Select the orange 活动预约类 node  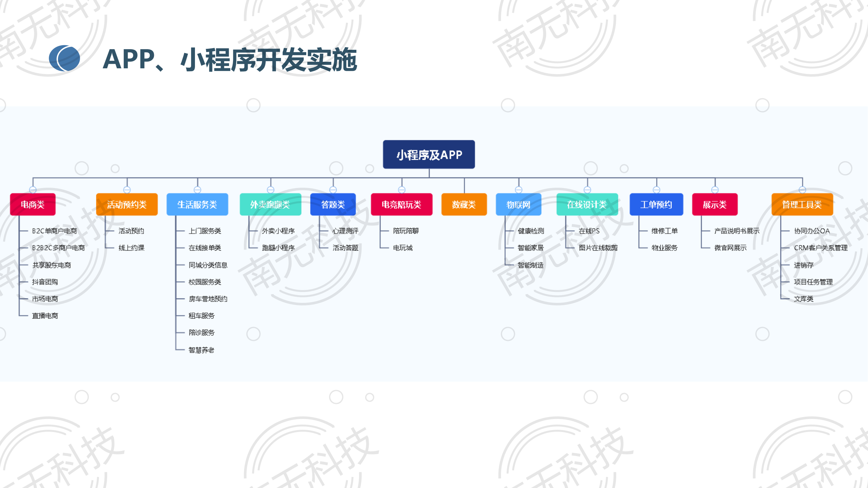[x=127, y=204]
